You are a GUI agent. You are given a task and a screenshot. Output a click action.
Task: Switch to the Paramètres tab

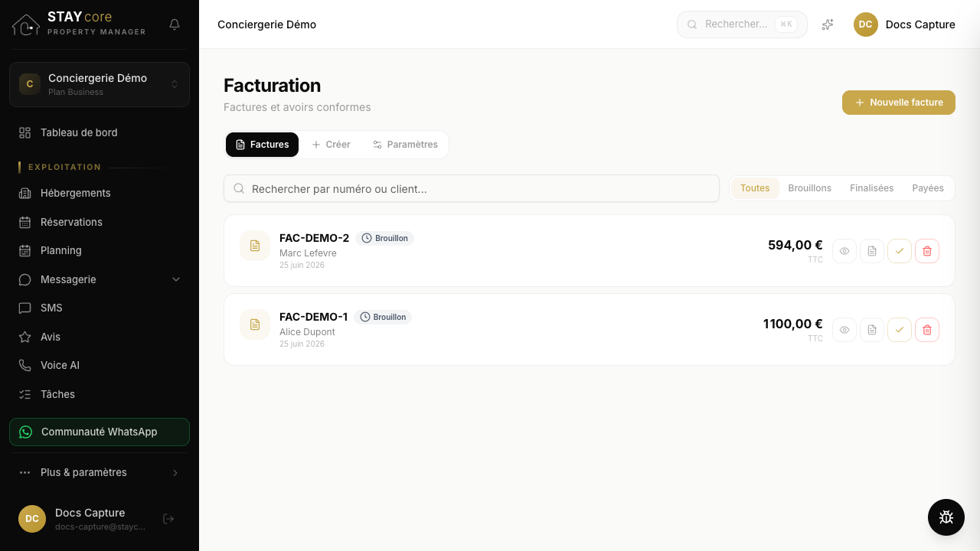point(405,145)
